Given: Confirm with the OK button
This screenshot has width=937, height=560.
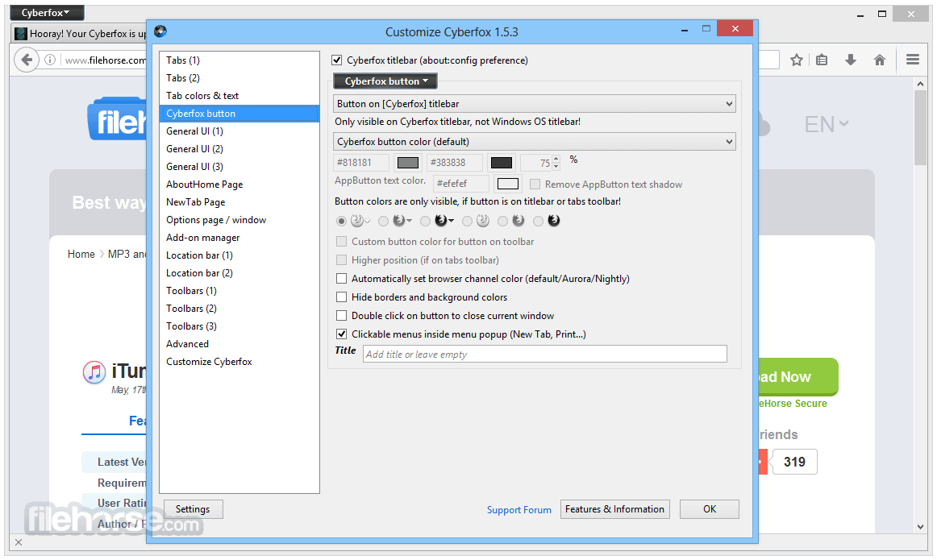Looking at the screenshot, I should point(710,509).
